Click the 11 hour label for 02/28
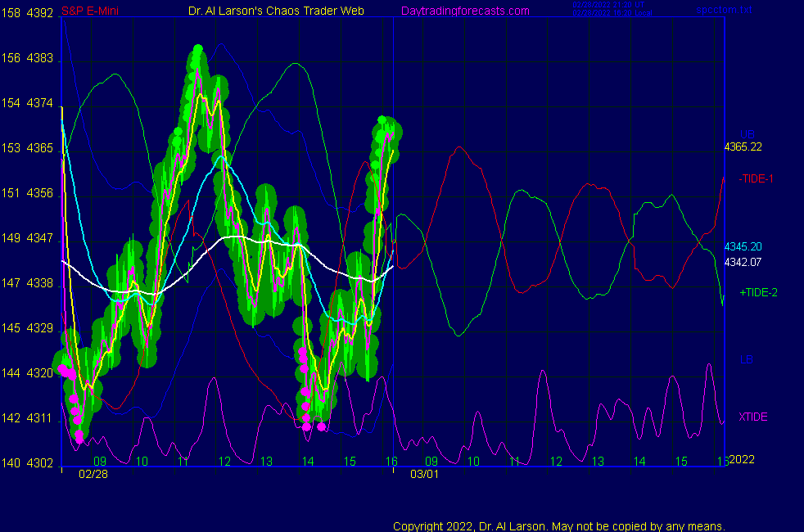Image resolution: width=804 pixels, height=532 pixels. (183, 462)
